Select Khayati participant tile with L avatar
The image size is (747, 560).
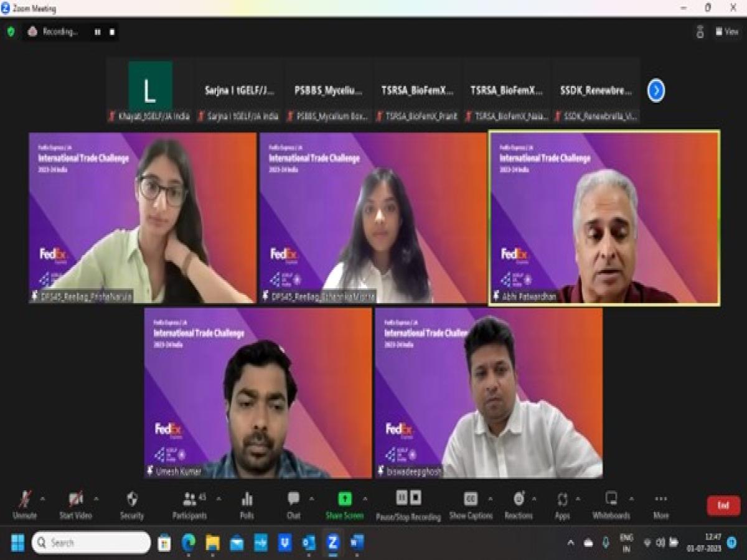click(x=150, y=91)
